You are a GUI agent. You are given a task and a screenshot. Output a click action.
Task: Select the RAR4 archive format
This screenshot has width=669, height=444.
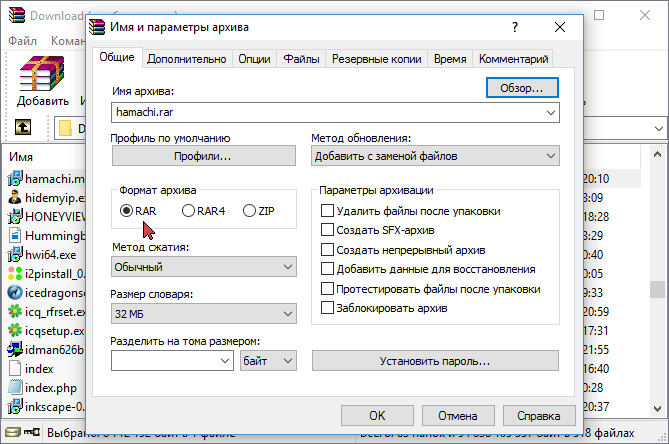[188, 211]
